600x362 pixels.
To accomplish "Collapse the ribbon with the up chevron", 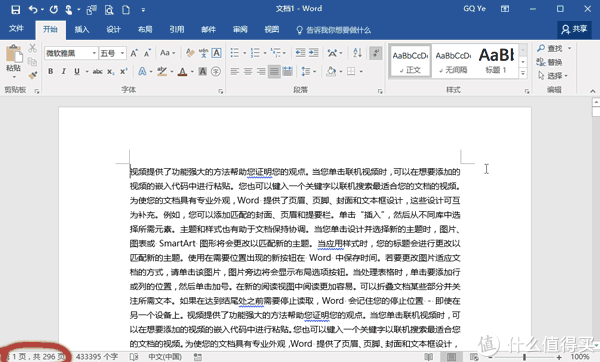I will [592, 91].
